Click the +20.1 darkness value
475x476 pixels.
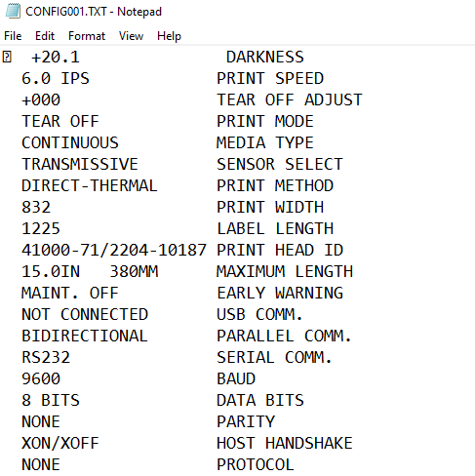56,58
